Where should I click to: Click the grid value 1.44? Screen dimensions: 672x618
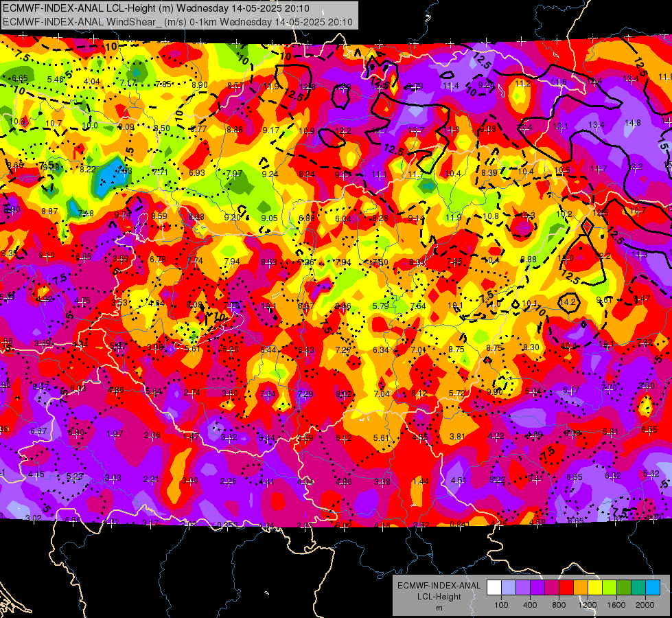(x=420, y=481)
